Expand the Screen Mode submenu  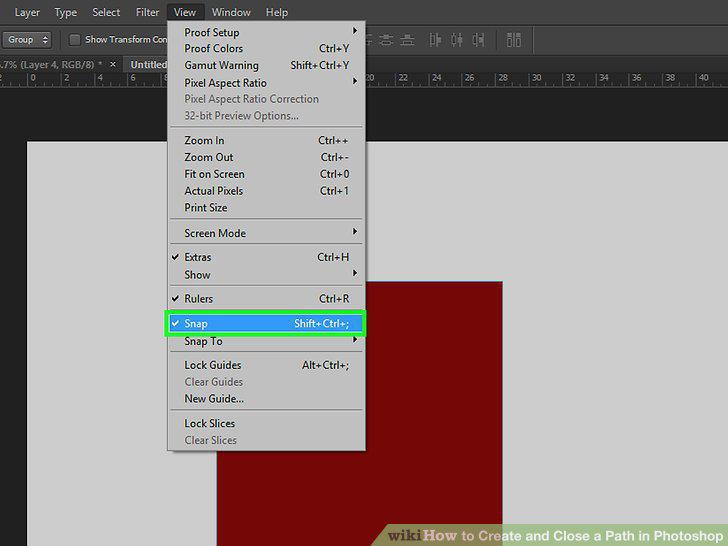click(266, 233)
